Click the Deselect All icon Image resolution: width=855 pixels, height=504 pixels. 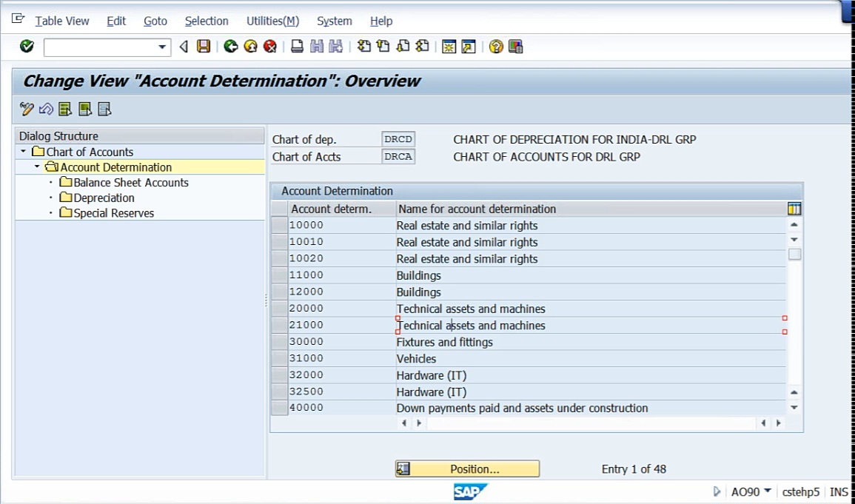tap(104, 109)
